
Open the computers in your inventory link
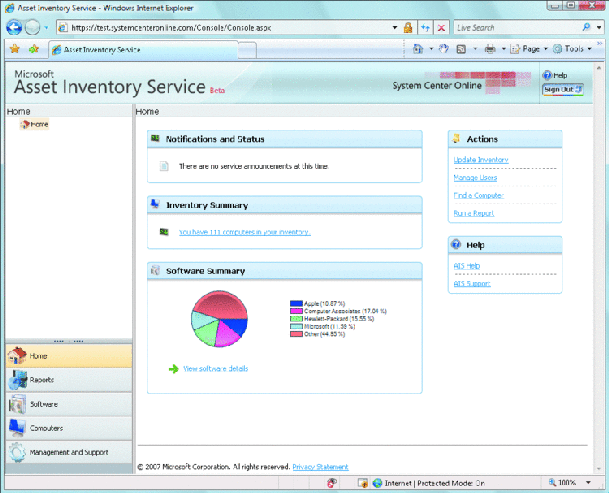pos(245,232)
